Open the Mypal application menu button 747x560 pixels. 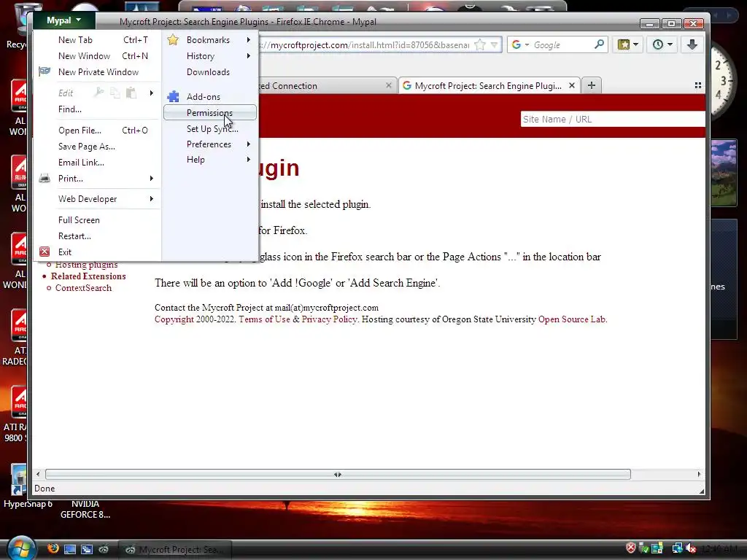(x=64, y=20)
